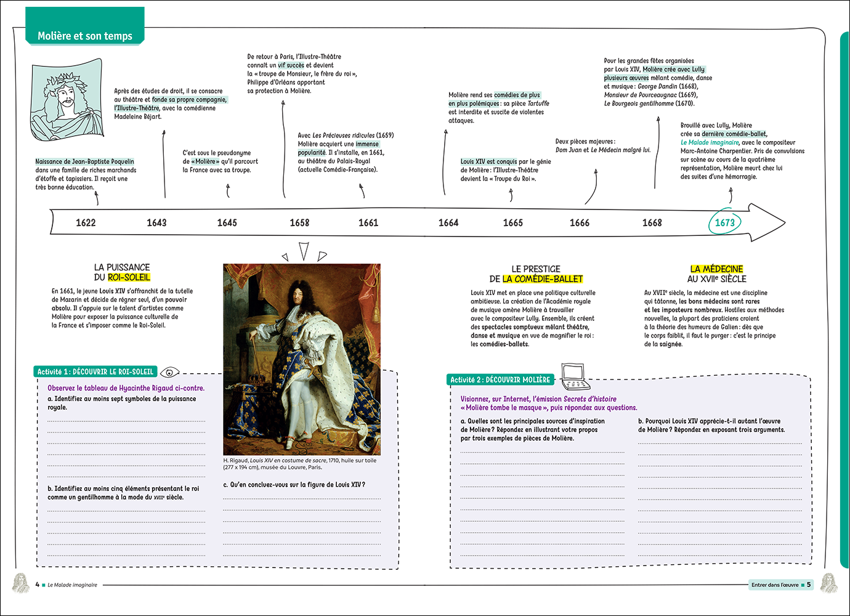The height and width of the screenshot is (616, 850).
Task: Click the yellow-highlighted "LA MÉDECINE" heading
Action: point(716,269)
